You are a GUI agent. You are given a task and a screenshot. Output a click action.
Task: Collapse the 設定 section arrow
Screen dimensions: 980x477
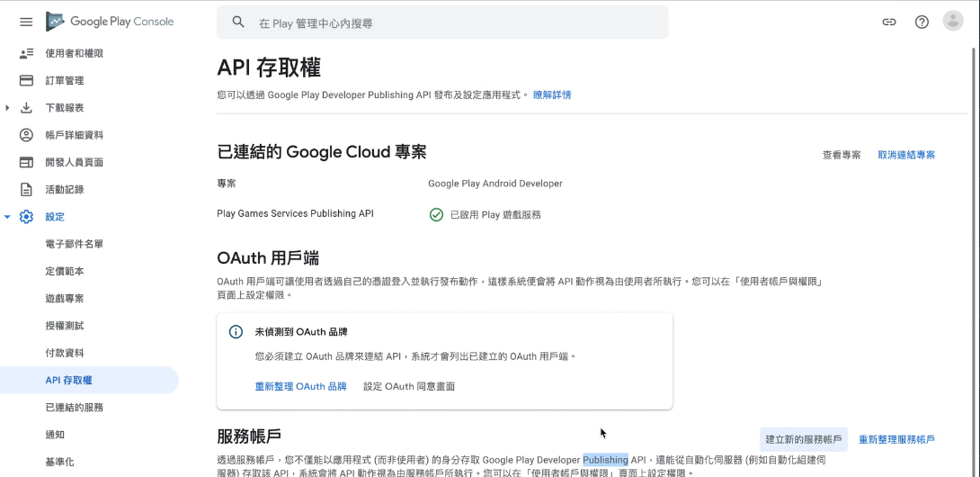click(x=7, y=217)
